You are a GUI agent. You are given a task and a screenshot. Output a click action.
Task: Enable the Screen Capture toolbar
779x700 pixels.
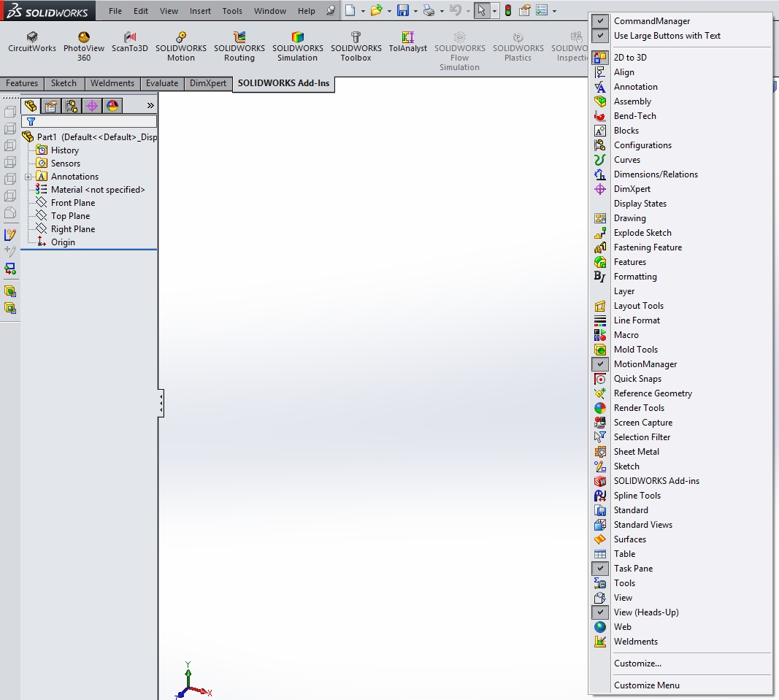680,423
